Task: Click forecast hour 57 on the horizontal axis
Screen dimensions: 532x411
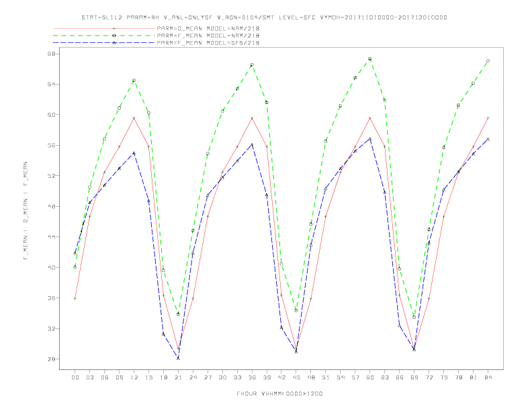Action: [x=355, y=377]
